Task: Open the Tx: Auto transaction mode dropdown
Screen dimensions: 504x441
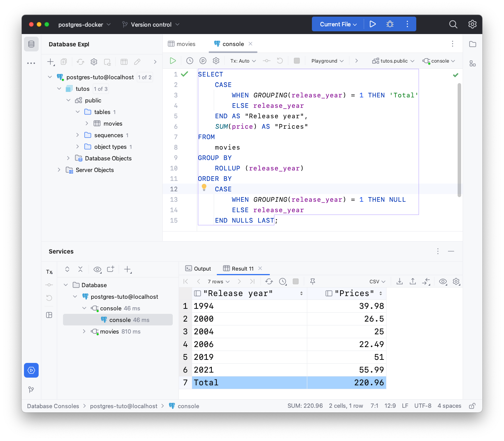Action: [x=243, y=61]
